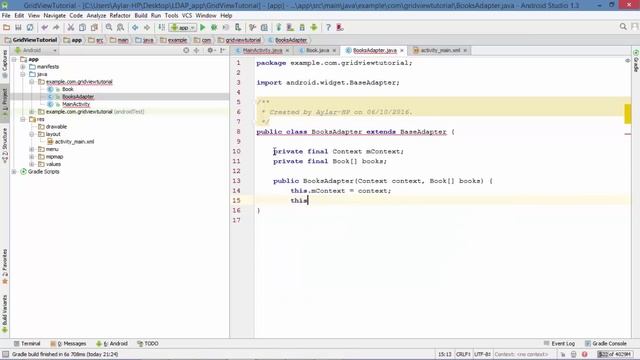Switch to the activity_main.xml tab

(x=440, y=50)
